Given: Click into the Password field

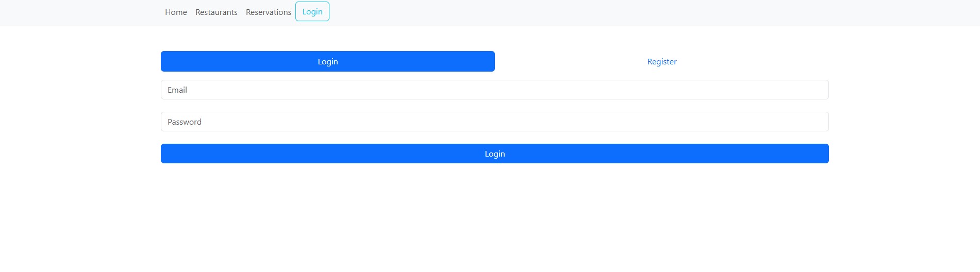Looking at the screenshot, I should [495, 122].
